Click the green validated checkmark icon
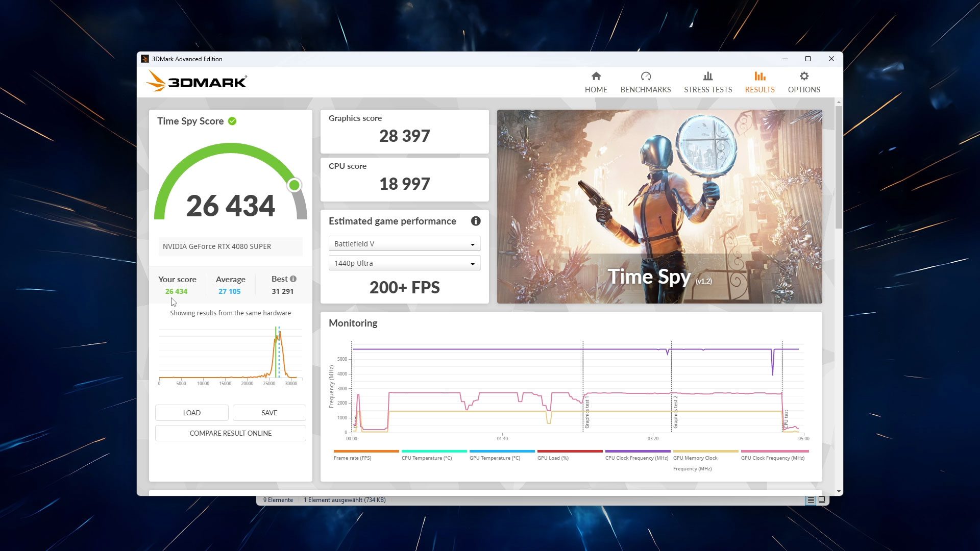Image resolution: width=980 pixels, height=551 pixels. [x=232, y=121]
